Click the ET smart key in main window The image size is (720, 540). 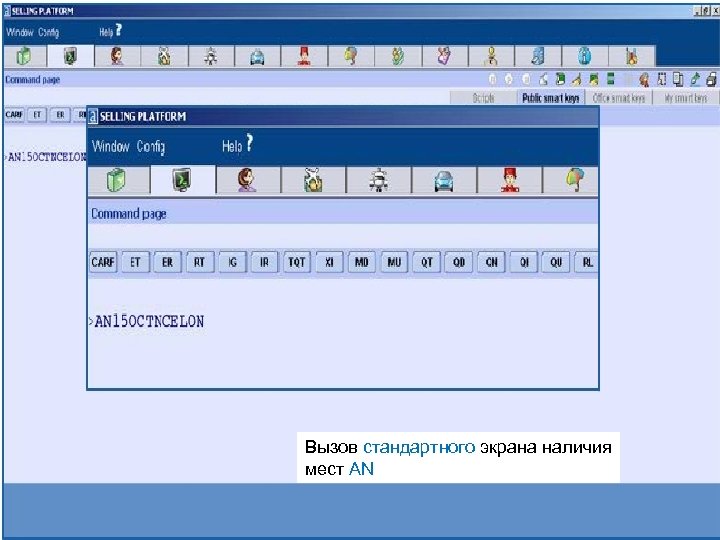coord(37,114)
